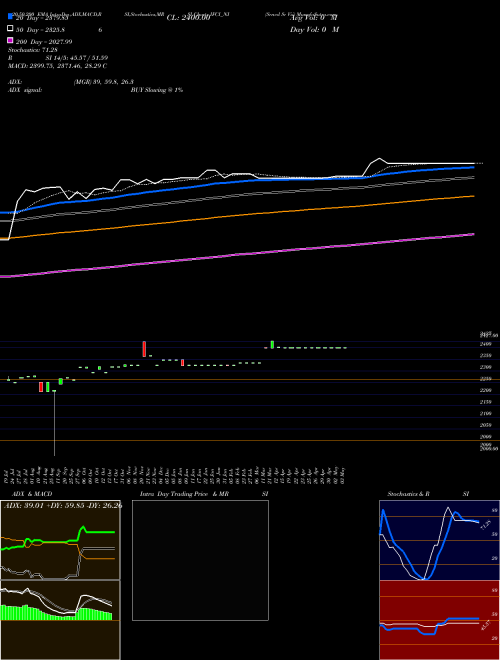Click the green candle at the April gap-up
The width and height of the screenshot is (500, 660).
coord(272,345)
